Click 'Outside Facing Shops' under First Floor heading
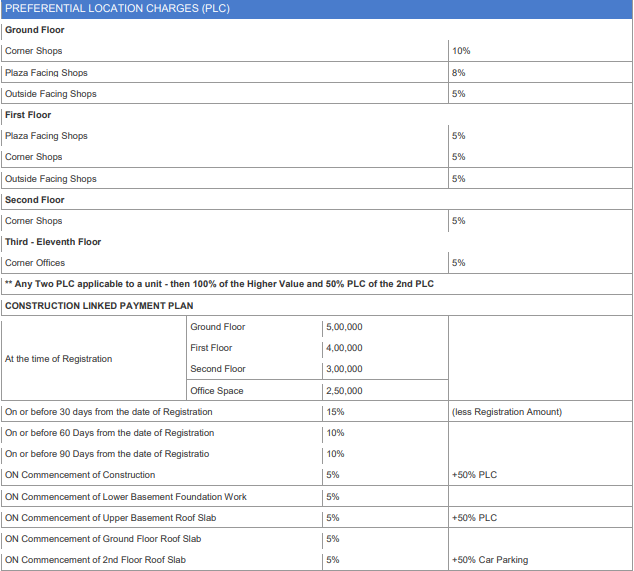Screen dimensions: 634x571 tap(51, 179)
